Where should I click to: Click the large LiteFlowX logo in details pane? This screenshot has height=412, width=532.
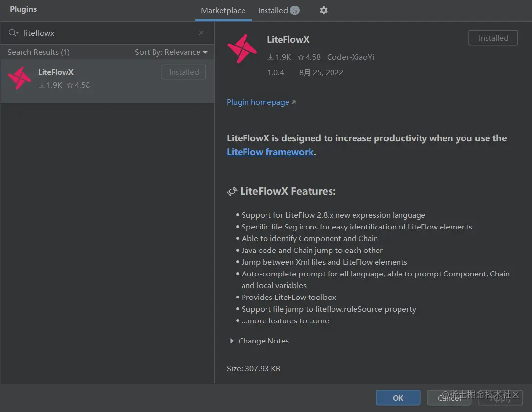pyautogui.click(x=242, y=48)
